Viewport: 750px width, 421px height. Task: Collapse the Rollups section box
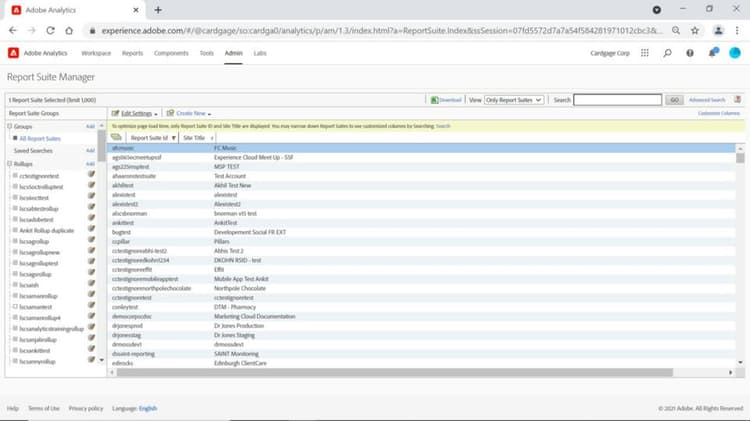(x=10, y=164)
